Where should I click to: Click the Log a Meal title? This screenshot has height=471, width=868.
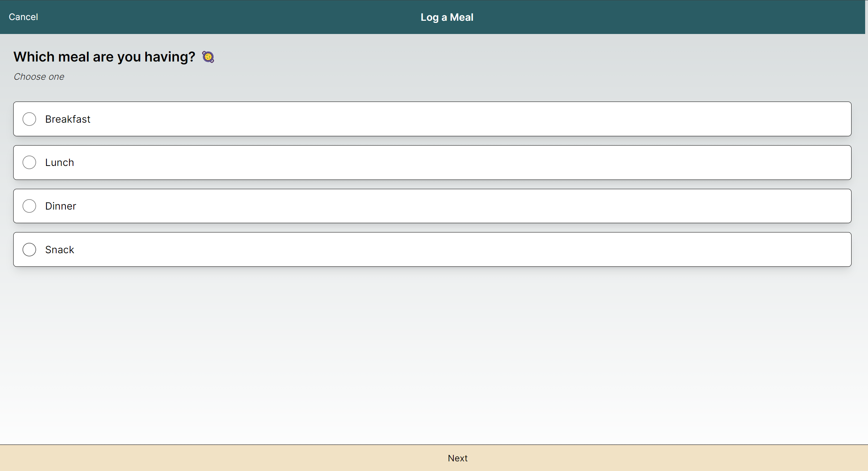447,17
